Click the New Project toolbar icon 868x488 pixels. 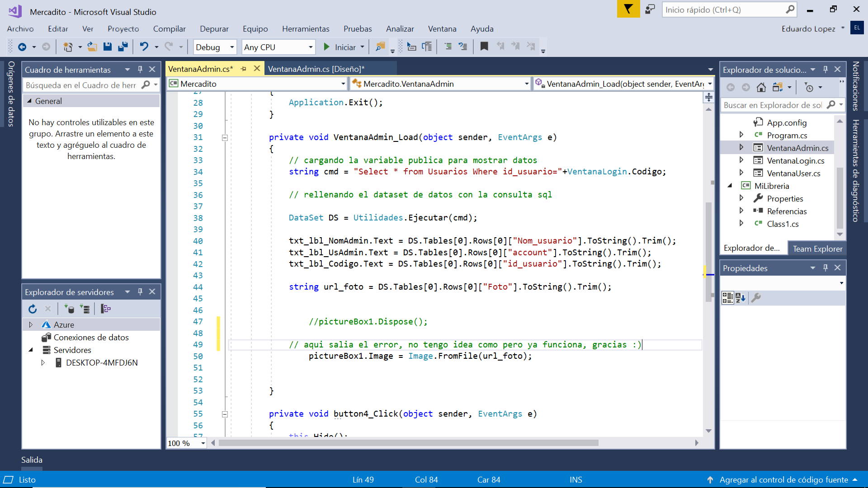(x=68, y=47)
